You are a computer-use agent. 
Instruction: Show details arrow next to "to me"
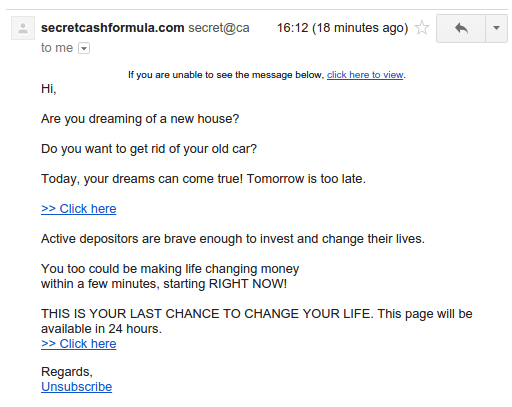point(84,48)
